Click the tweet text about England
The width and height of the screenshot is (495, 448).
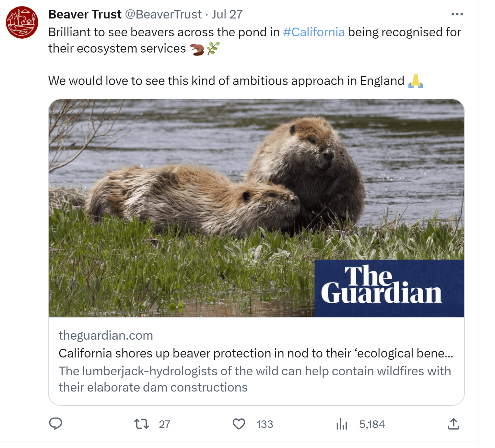click(226, 81)
